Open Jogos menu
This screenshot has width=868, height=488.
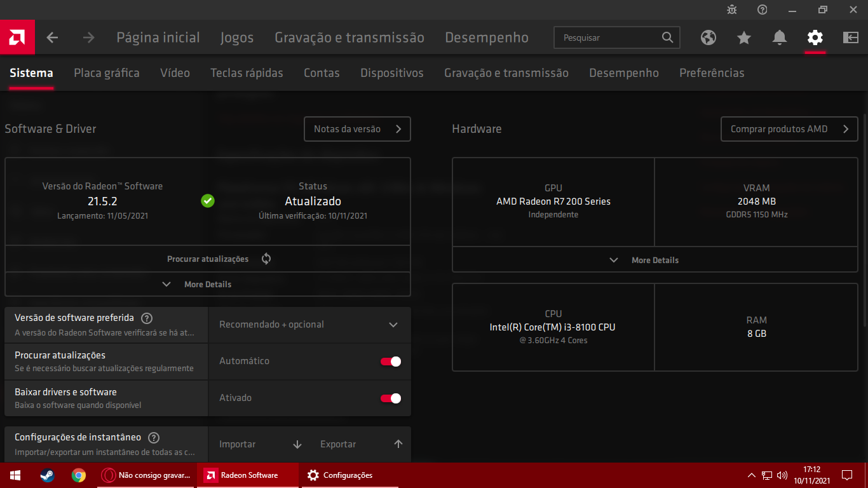click(237, 37)
